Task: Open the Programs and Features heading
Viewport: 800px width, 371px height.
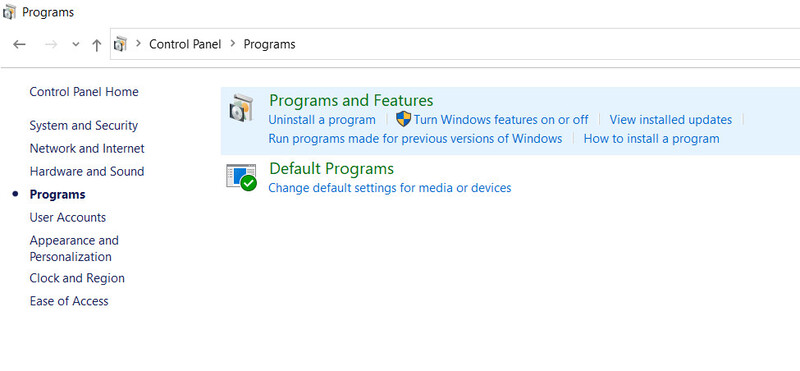Action: coord(351,100)
